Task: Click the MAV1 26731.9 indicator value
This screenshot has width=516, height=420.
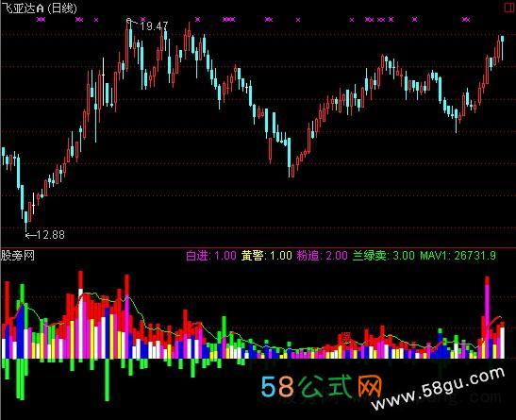Action: click(x=458, y=256)
